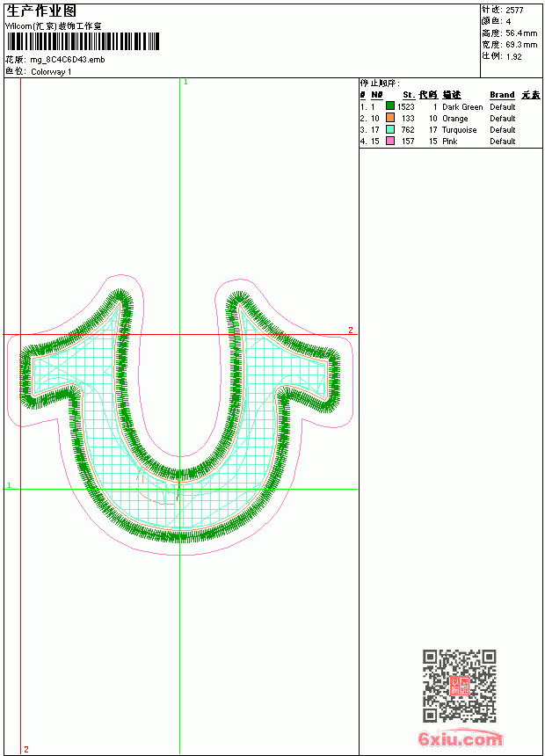The image size is (545, 756).
Task: Click 'Default' brand in Pink row
Action: point(503,142)
